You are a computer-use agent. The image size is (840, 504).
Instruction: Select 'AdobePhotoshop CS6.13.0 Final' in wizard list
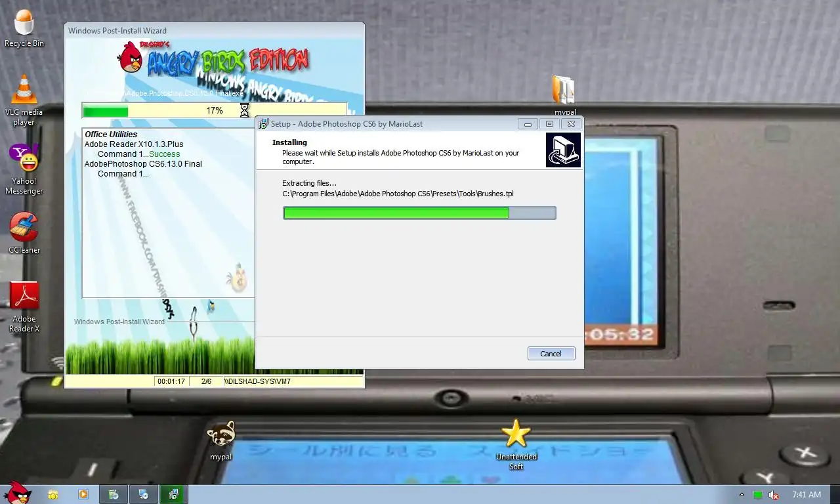[x=143, y=164]
